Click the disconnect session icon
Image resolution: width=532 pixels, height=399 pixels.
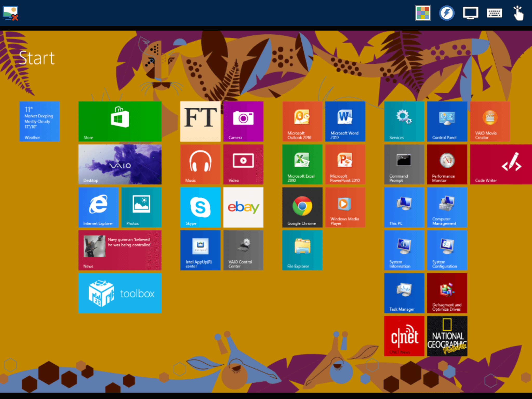coord(10,13)
